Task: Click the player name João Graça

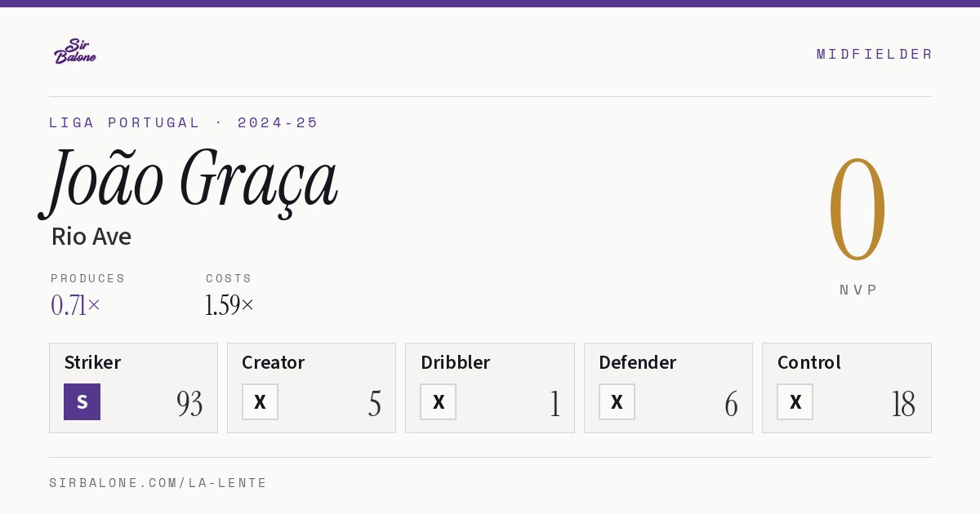Action: 189,181
